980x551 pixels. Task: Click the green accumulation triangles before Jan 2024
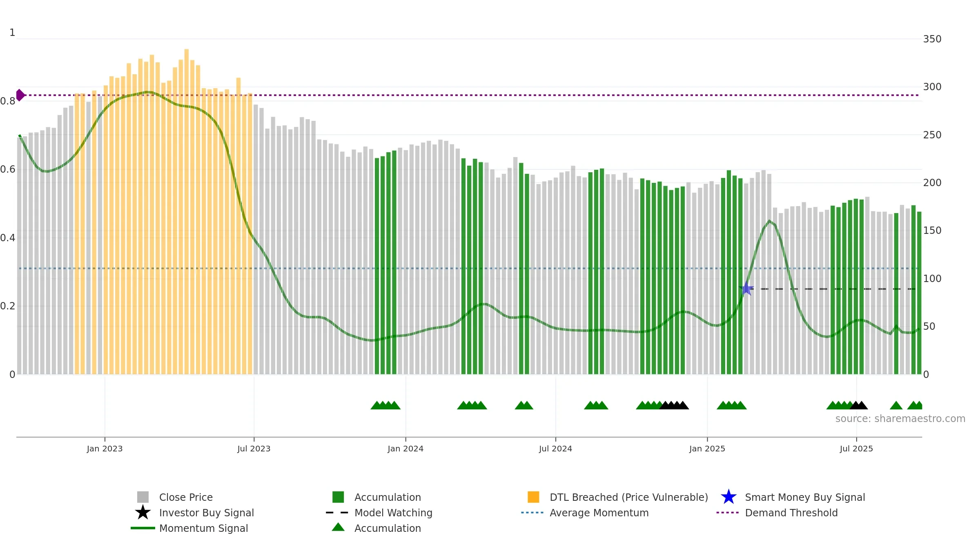pyautogui.click(x=385, y=405)
